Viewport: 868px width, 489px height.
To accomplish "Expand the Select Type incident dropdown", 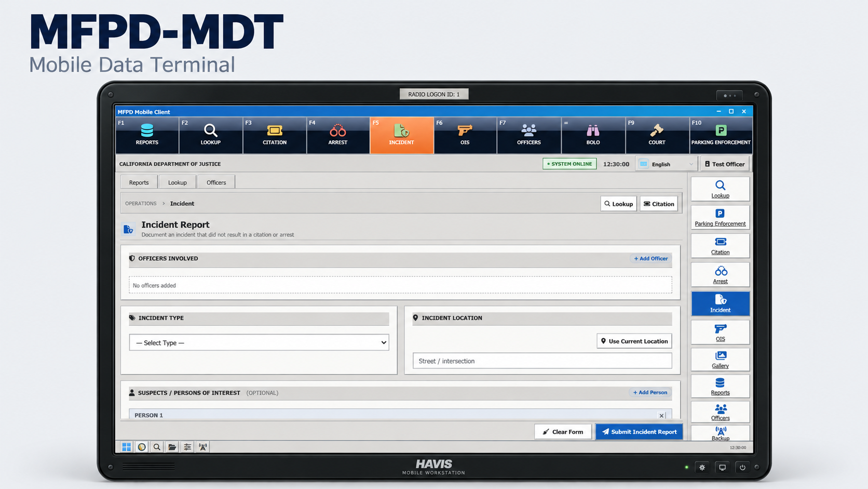I will [259, 342].
